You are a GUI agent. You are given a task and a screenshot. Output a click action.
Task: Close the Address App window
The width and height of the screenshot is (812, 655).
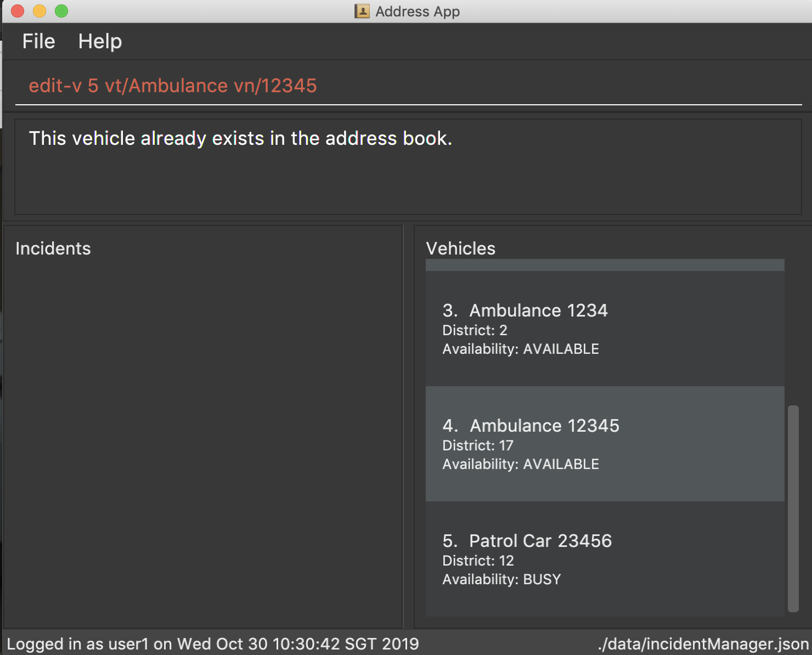tap(18, 11)
